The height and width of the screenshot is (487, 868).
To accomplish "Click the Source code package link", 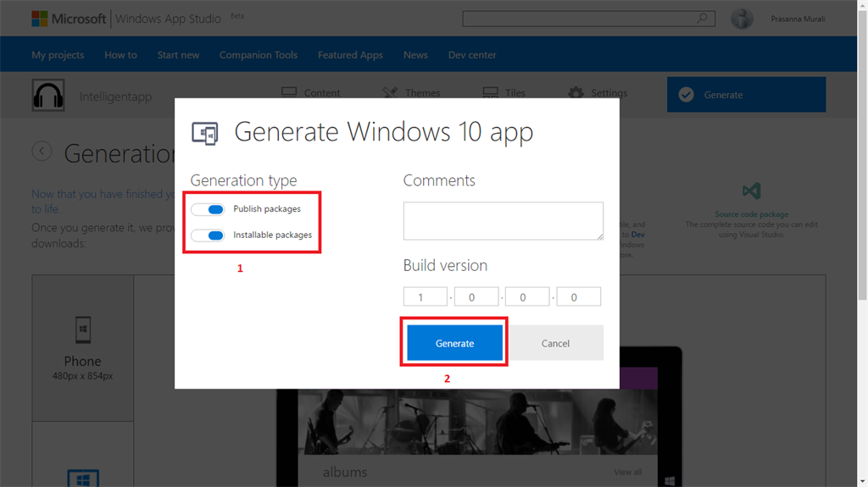I will pyautogui.click(x=751, y=214).
